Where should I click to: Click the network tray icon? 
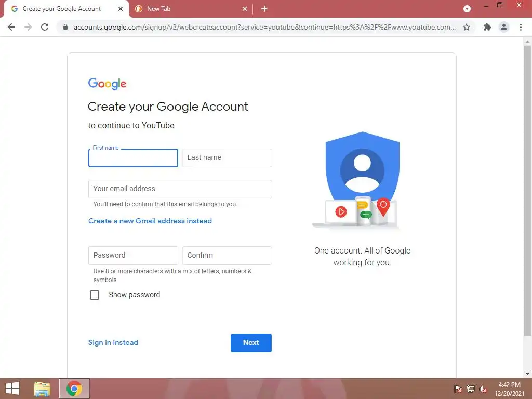(x=471, y=389)
